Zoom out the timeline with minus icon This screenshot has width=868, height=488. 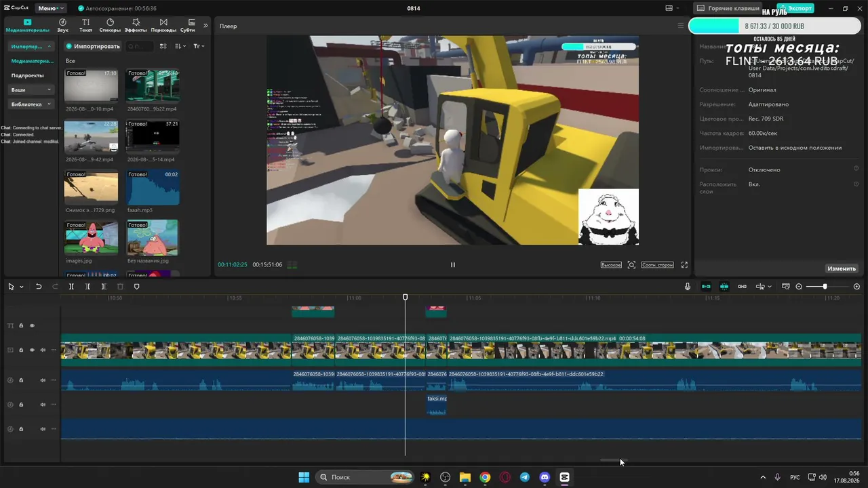pos(799,287)
